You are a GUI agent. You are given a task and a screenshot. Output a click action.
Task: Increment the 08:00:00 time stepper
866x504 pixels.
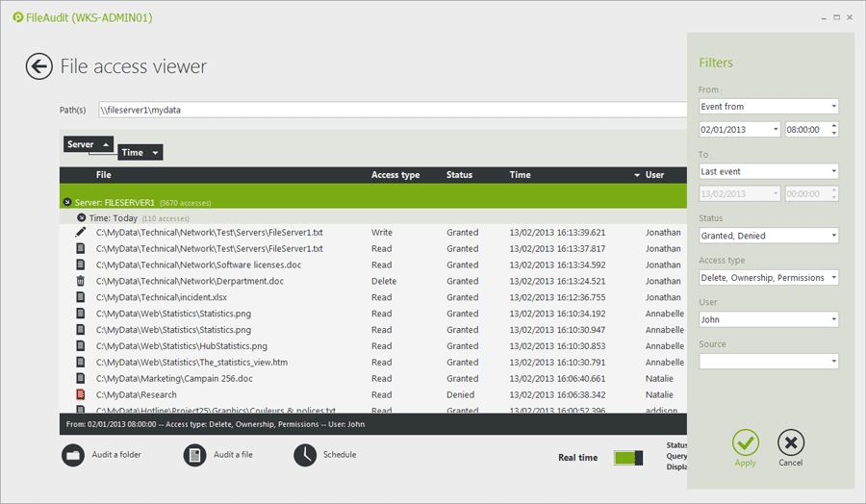pyautogui.click(x=834, y=126)
